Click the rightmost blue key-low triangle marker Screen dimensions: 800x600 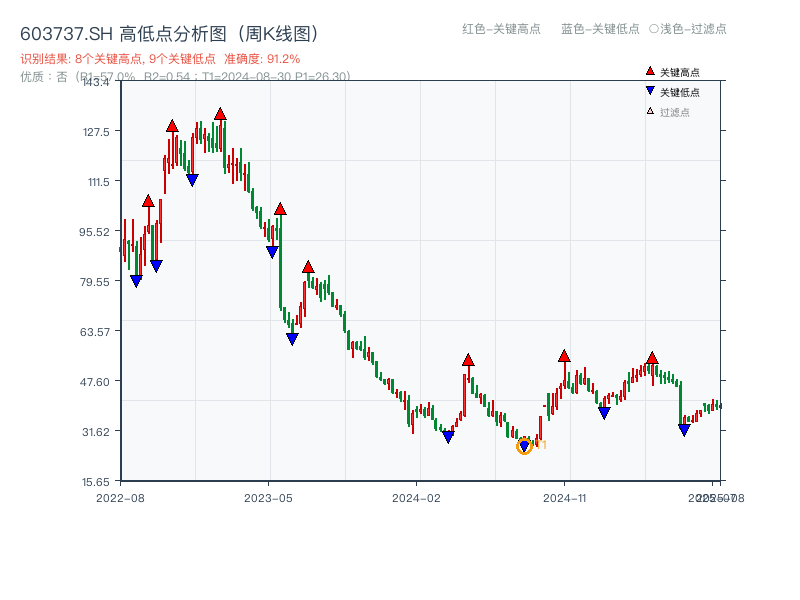(684, 430)
